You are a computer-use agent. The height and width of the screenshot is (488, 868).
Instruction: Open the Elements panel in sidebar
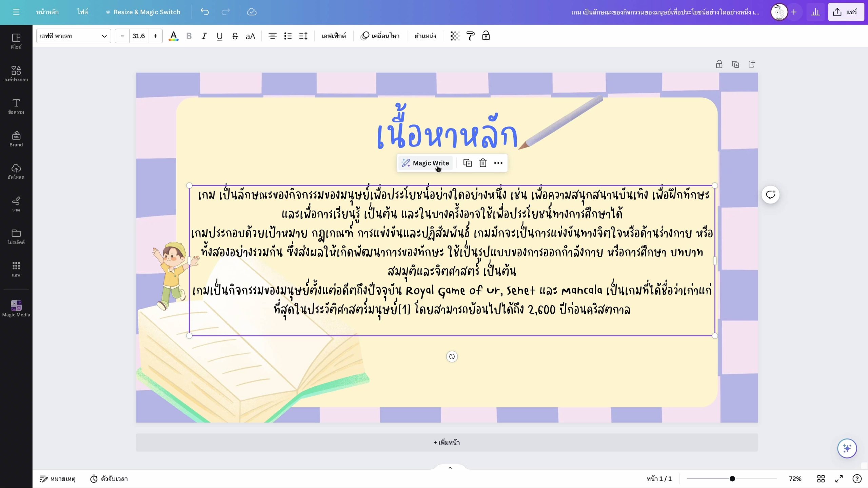point(16,74)
